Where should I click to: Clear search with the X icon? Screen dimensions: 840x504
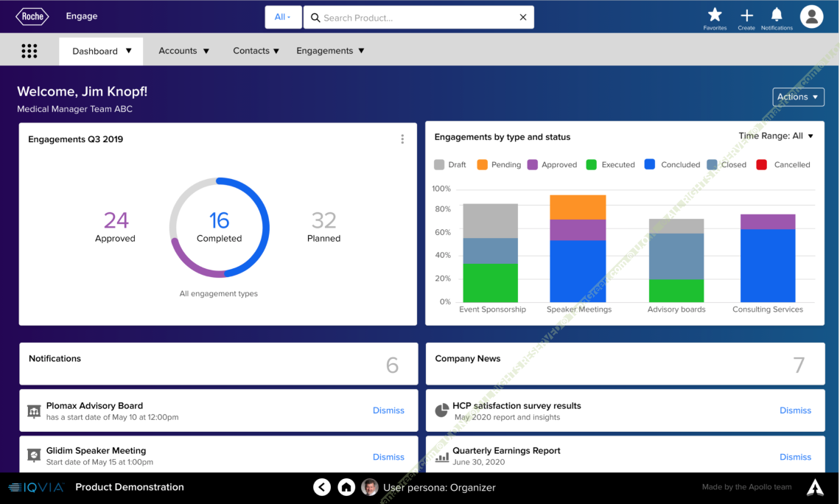point(523,17)
